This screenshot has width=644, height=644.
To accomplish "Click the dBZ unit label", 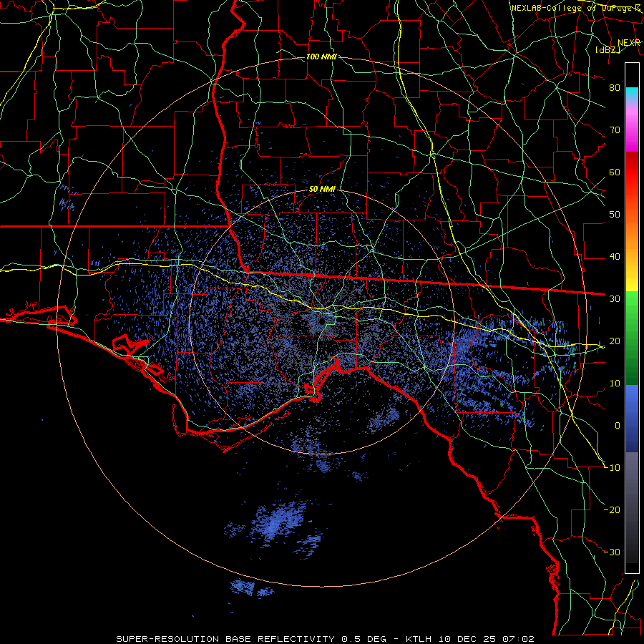I will pos(608,49).
